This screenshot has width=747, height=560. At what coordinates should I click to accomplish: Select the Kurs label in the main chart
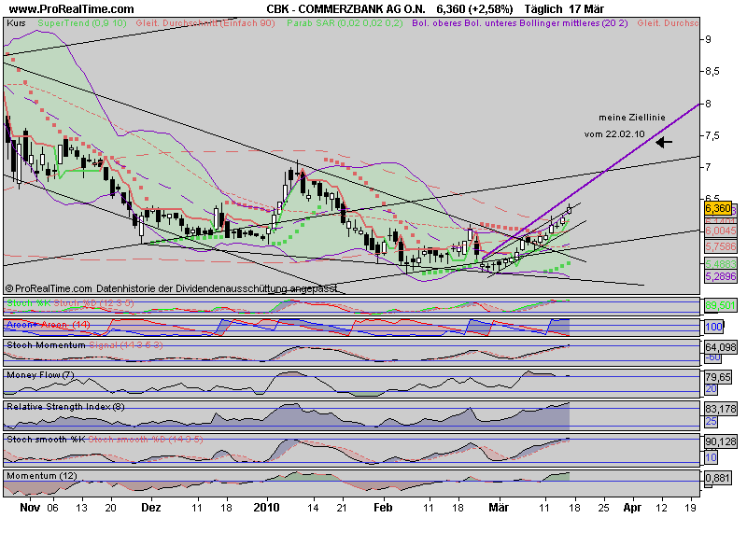[x=16, y=22]
